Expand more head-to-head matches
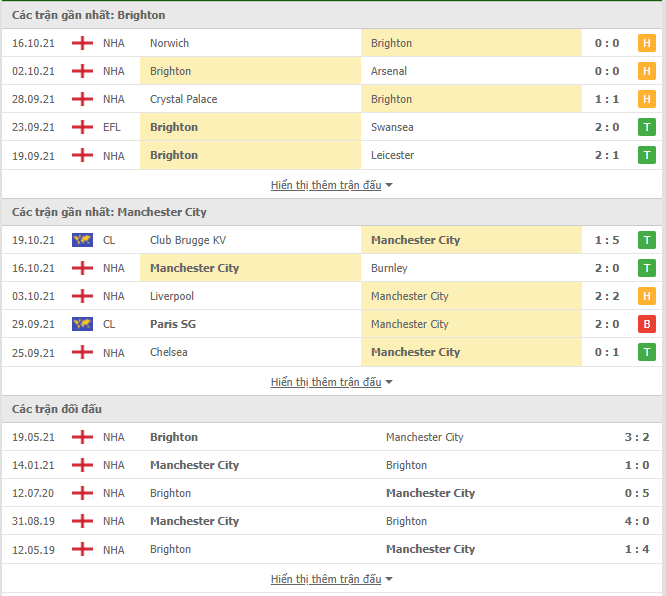The width and height of the screenshot is (666, 596). pyautogui.click(x=331, y=579)
